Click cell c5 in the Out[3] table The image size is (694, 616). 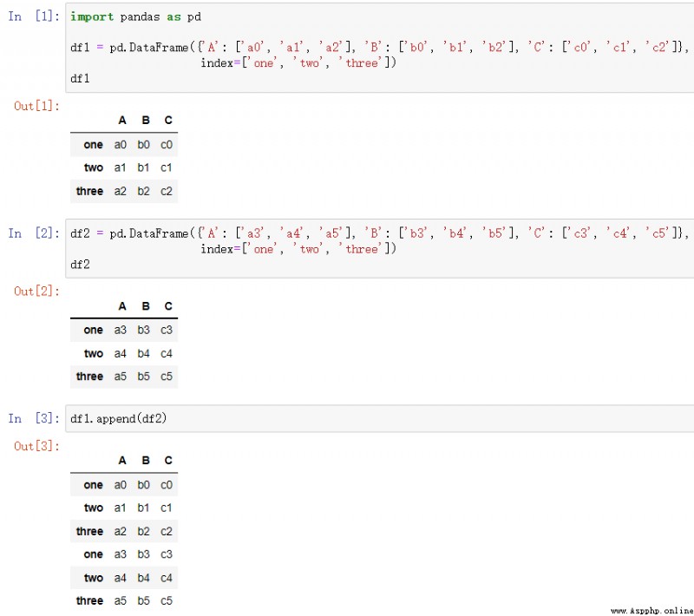pyautogui.click(x=166, y=601)
